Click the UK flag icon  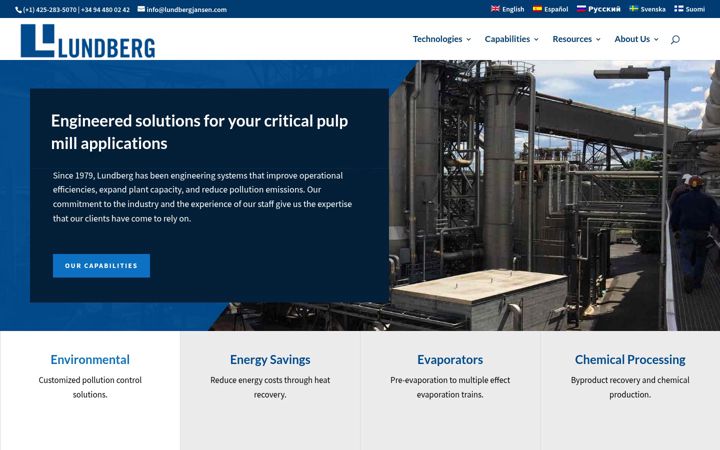(x=495, y=9)
